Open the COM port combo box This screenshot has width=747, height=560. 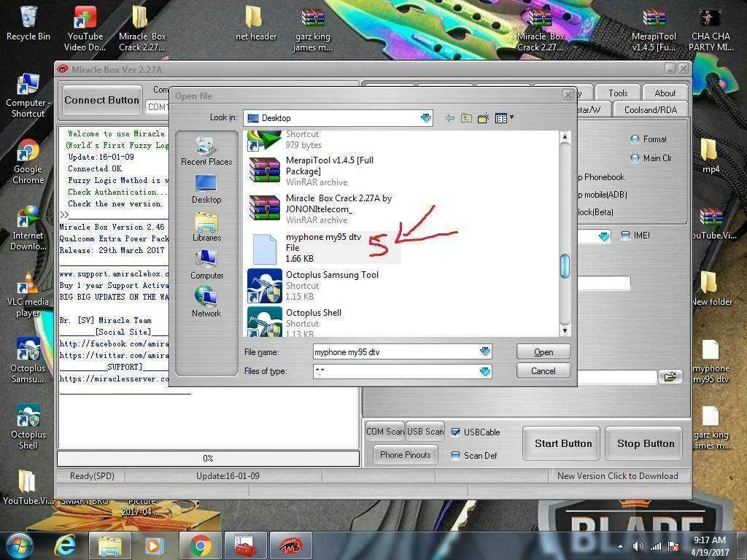[x=158, y=107]
